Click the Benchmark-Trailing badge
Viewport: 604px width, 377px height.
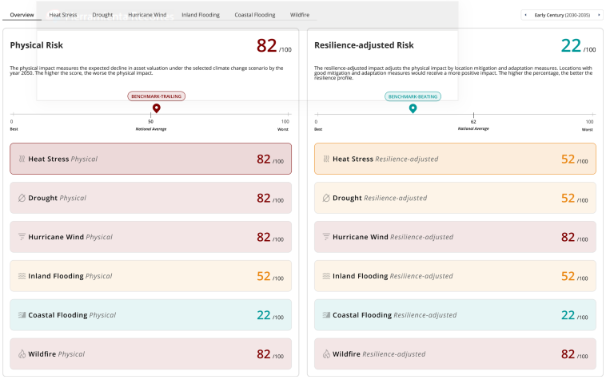[156, 96]
